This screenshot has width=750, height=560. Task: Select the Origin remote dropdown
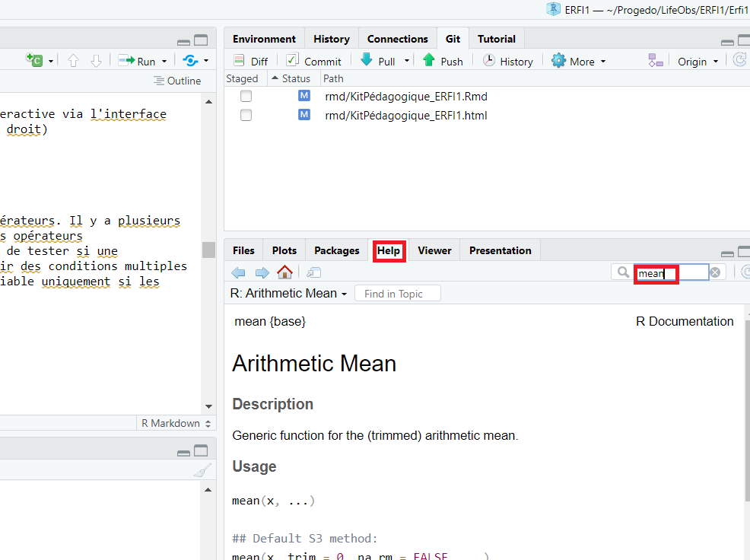[698, 61]
